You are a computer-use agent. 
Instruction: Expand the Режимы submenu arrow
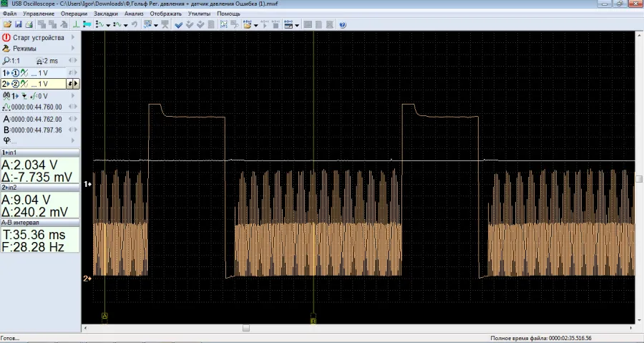point(73,48)
